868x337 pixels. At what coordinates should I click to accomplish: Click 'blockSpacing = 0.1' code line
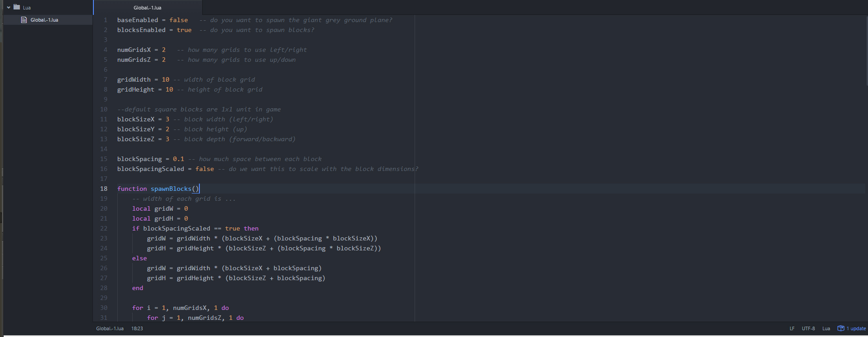(x=151, y=159)
